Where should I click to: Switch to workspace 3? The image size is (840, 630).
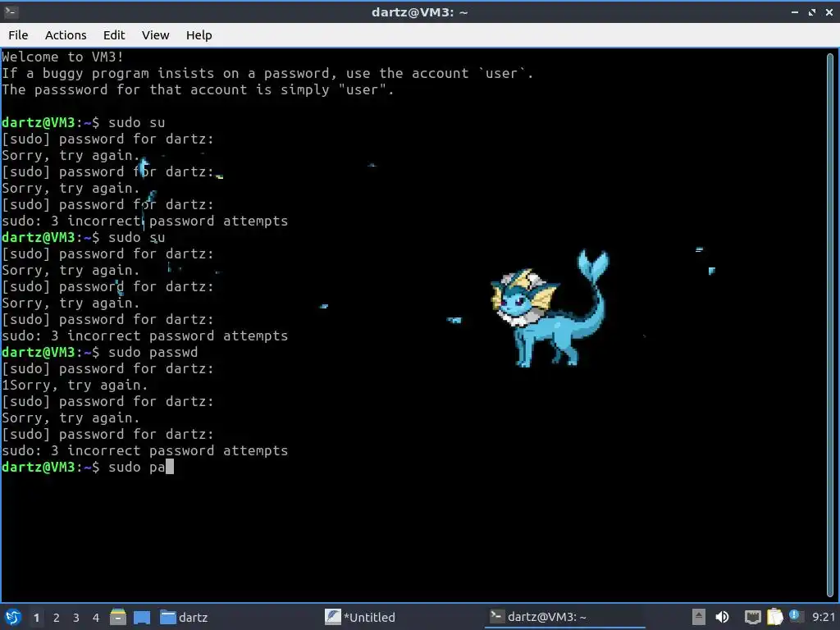76,618
